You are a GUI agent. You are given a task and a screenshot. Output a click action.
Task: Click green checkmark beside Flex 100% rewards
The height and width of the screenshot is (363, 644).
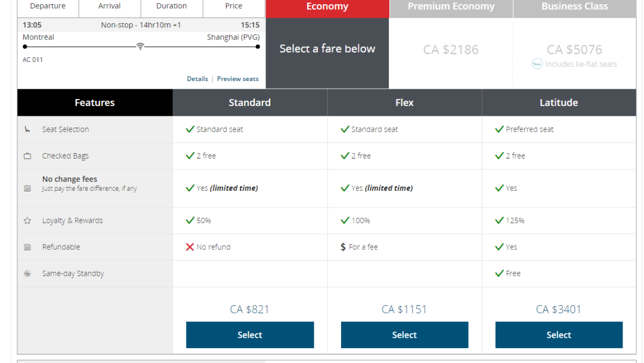[x=345, y=221]
